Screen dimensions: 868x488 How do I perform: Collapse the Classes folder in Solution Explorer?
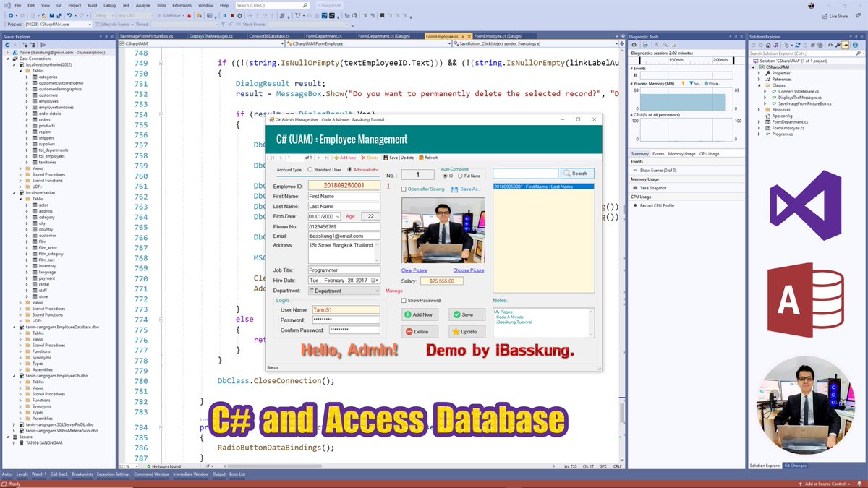pyautogui.click(x=759, y=85)
